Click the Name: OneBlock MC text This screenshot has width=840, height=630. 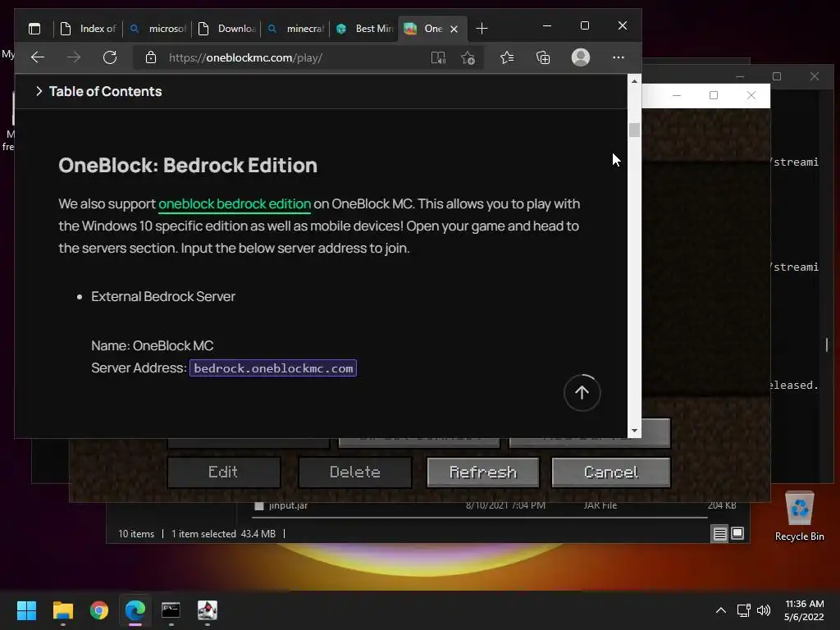152,346
